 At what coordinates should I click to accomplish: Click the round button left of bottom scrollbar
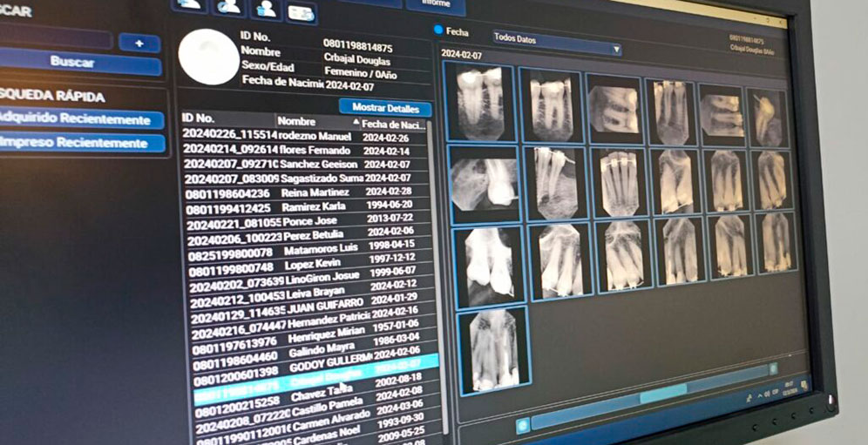pyautogui.click(x=522, y=425)
